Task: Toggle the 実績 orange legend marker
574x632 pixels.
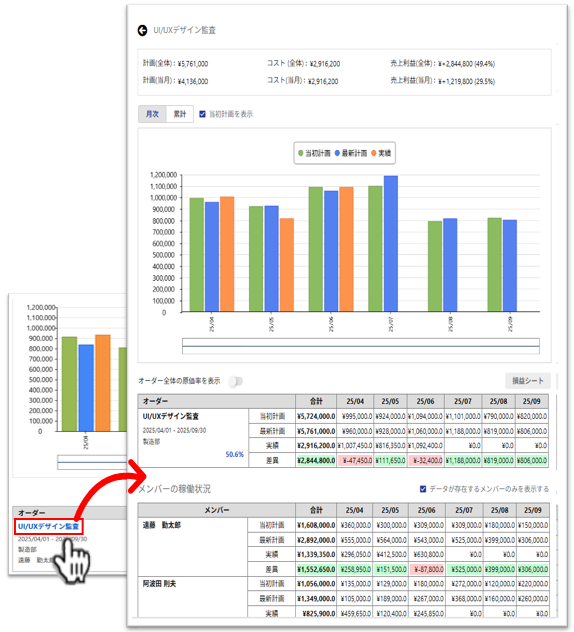Action: (x=374, y=153)
